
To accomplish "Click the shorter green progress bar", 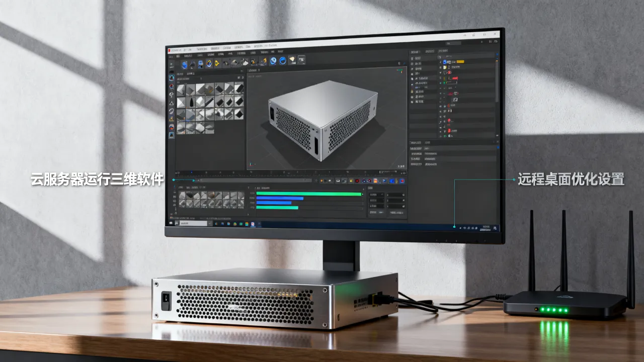I will coord(277,207).
